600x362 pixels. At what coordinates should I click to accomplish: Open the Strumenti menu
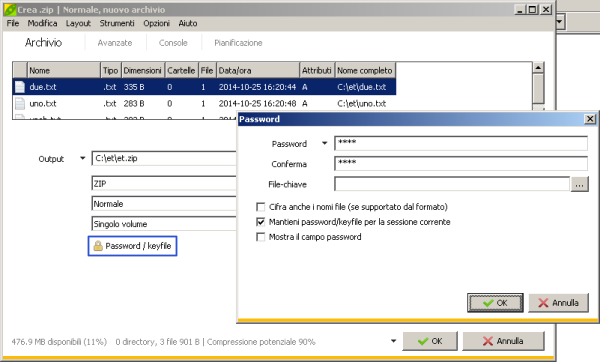tap(117, 23)
